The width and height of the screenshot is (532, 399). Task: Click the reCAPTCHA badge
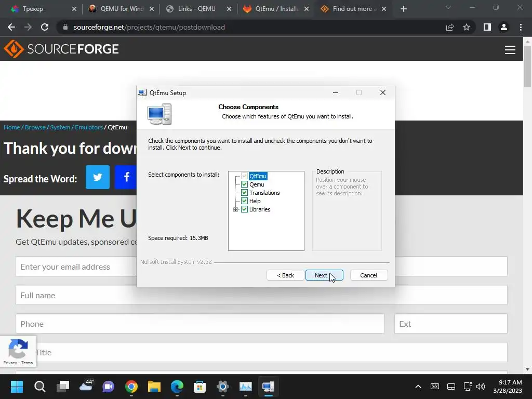tap(18, 351)
